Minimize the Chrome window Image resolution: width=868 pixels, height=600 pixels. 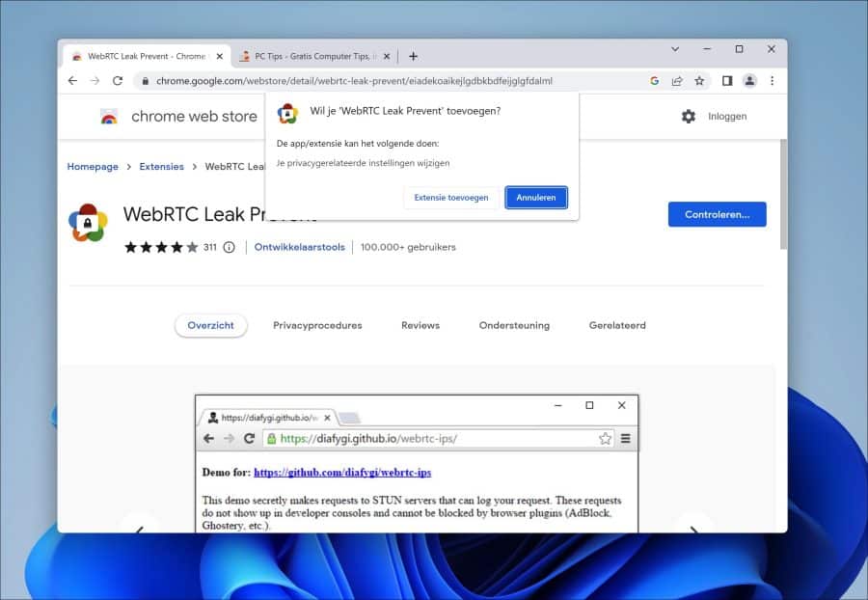coord(707,49)
